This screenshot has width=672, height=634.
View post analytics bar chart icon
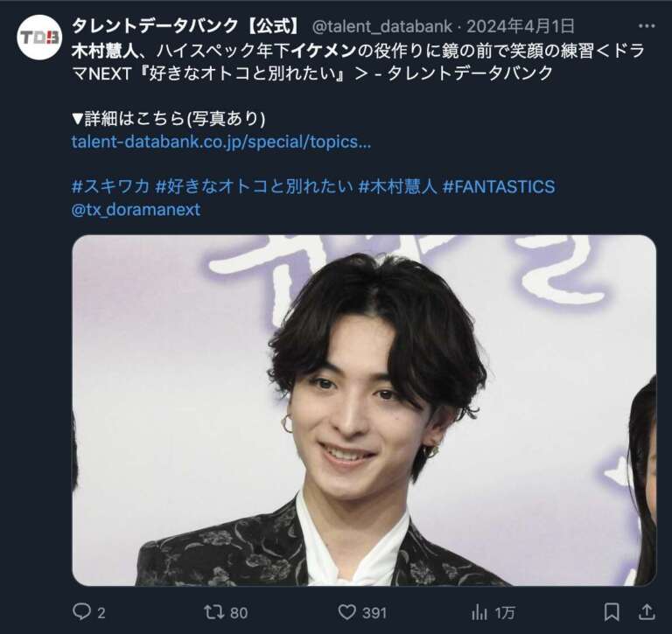[479, 612]
